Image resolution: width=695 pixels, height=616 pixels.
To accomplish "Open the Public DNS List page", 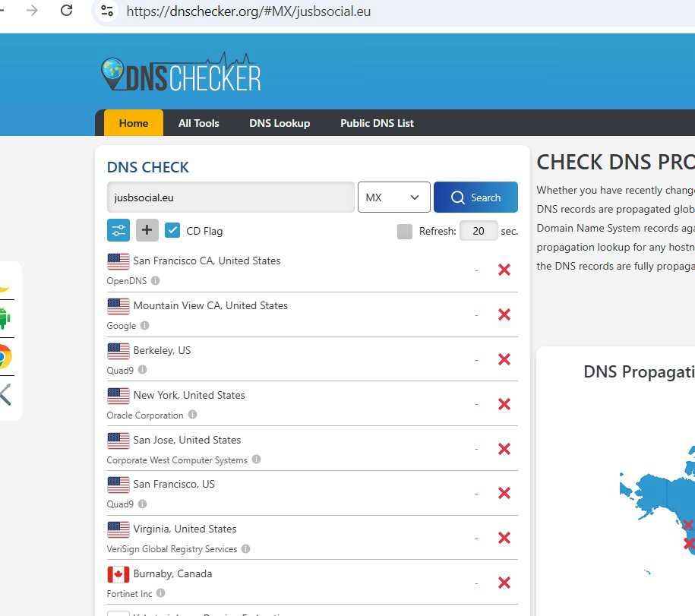I will [x=377, y=123].
